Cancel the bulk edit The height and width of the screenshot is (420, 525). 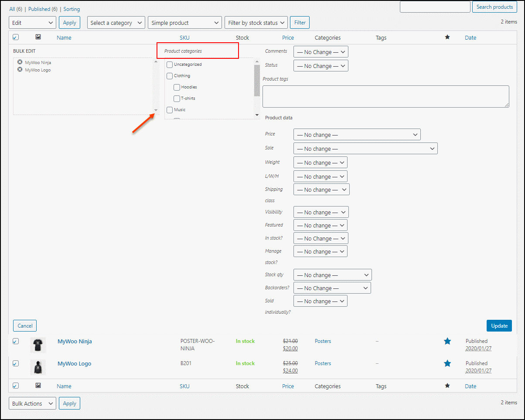coord(25,325)
